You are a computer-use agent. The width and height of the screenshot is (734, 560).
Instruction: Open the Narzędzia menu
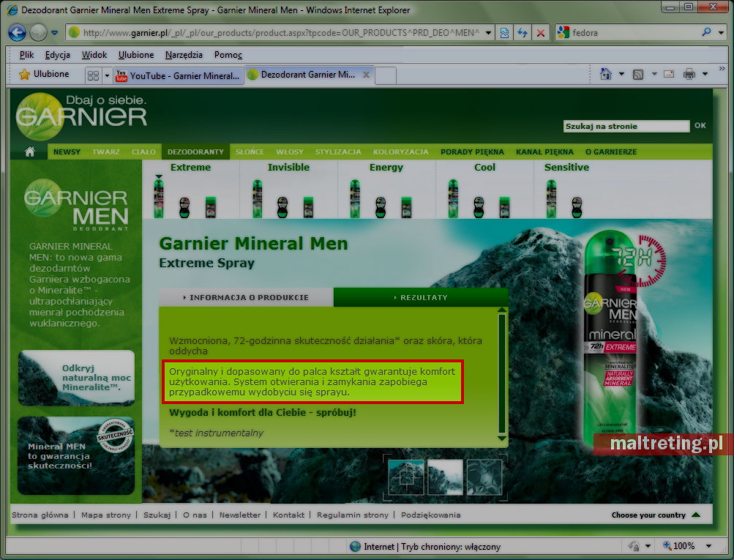tap(184, 55)
